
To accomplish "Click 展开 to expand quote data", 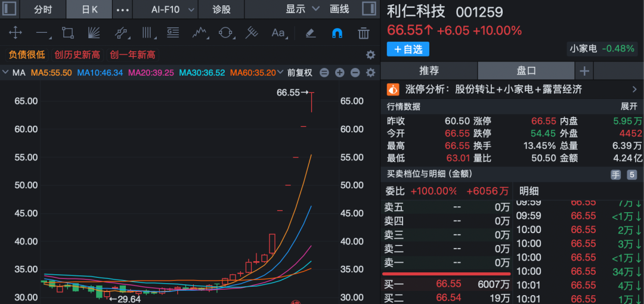I will point(629,107).
